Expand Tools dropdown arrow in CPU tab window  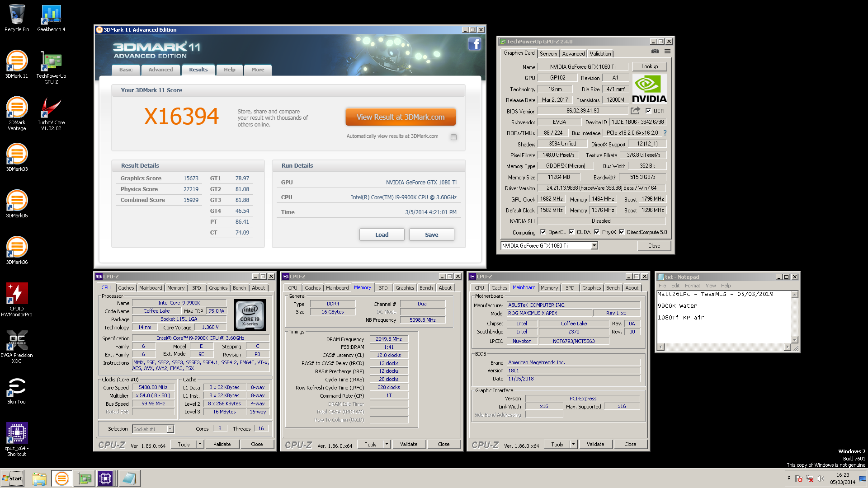200,444
